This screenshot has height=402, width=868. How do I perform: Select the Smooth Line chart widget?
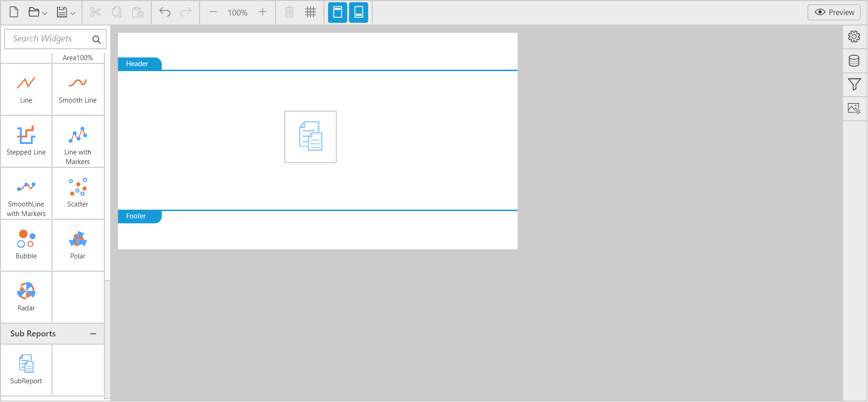click(x=78, y=89)
